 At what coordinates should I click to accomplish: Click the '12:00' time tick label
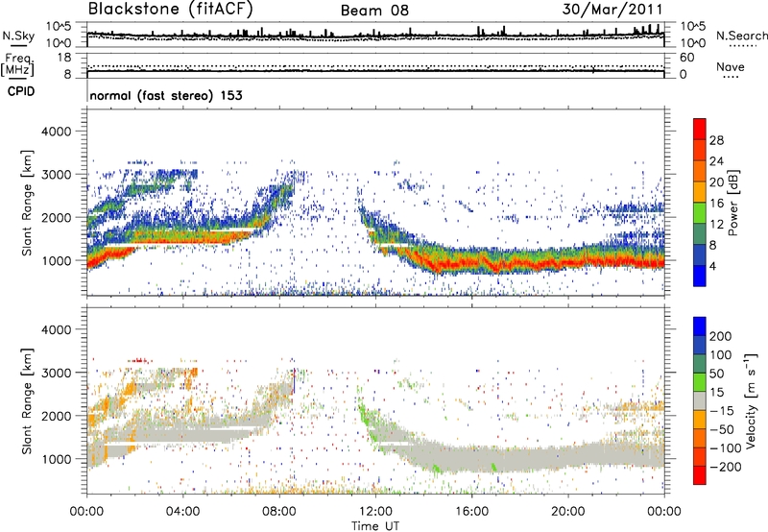(x=375, y=512)
